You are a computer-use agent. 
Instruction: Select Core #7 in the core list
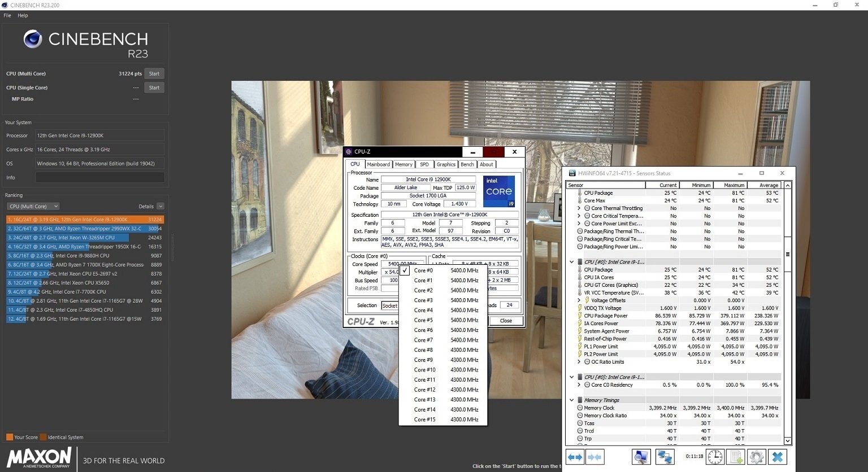tap(443, 340)
